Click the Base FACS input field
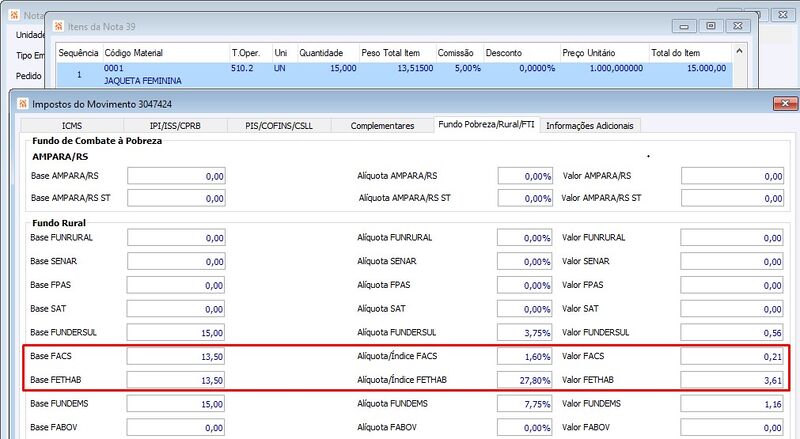800x439 pixels. point(176,356)
